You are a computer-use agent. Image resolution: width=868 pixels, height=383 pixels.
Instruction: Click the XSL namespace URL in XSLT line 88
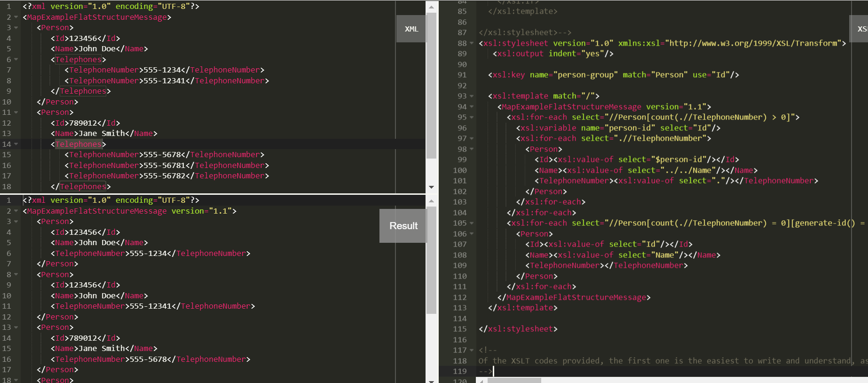tap(753, 43)
